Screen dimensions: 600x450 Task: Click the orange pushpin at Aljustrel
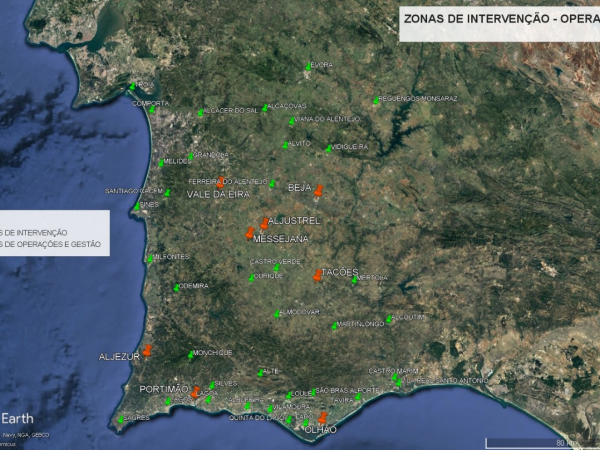pyautogui.click(x=264, y=224)
